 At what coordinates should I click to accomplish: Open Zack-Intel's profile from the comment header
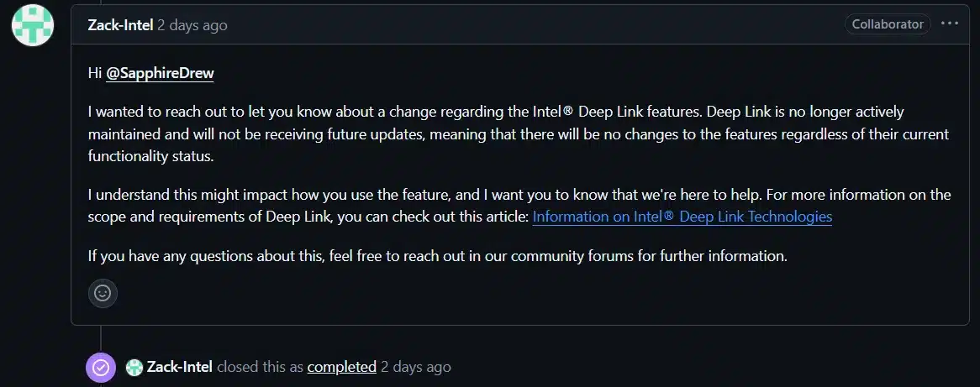(x=120, y=25)
